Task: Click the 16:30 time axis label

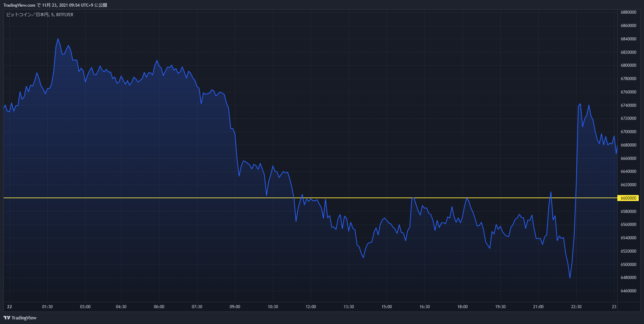Action: click(x=425, y=307)
